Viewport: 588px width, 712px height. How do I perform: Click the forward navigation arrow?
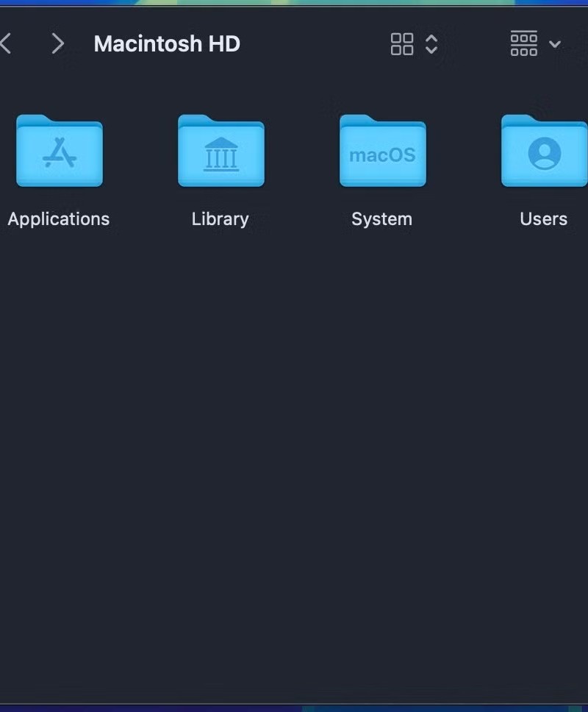pos(57,44)
